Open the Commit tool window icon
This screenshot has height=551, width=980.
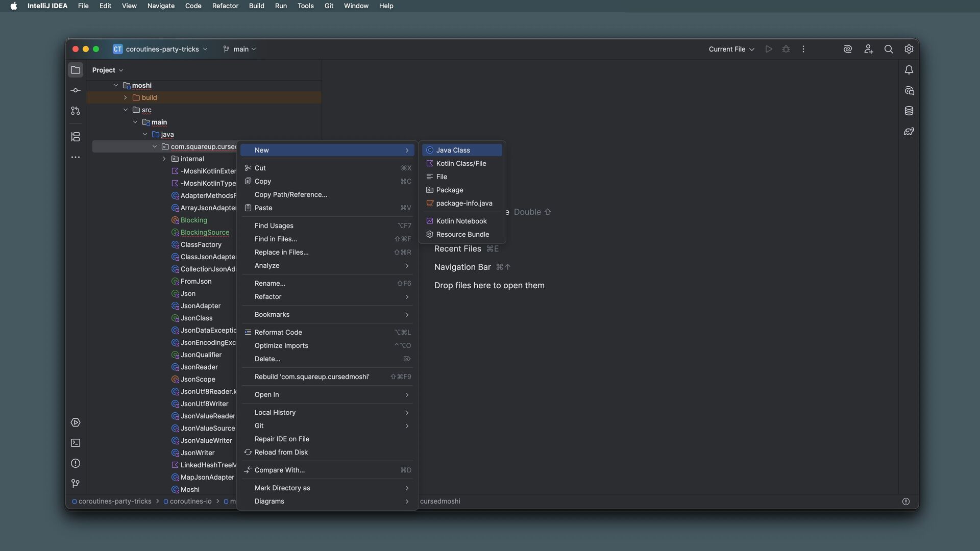(76, 90)
